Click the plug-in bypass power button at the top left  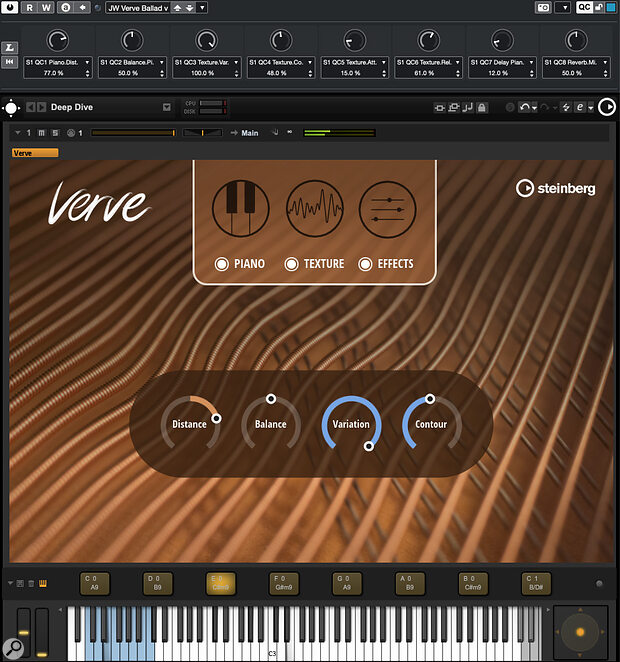9,7
